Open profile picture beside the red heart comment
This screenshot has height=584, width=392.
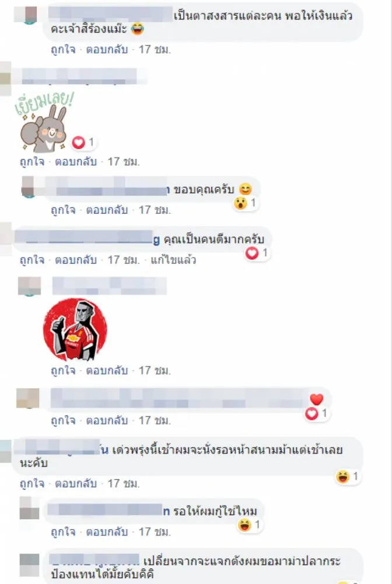click(x=28, y=398)
